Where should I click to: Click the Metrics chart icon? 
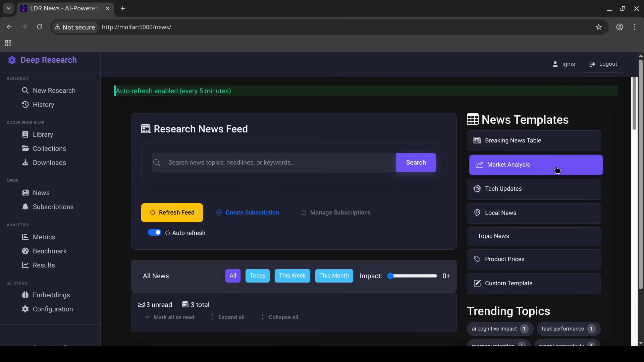pyautogui.click(x=25, y=237)
